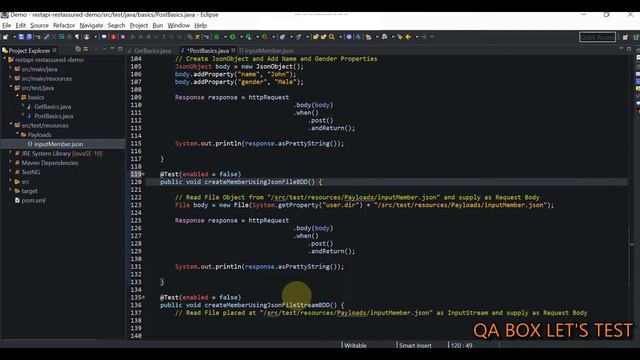Expand the src/main/resources folder
The width and height of the screenshot is (640, 360).
(11, 78)
